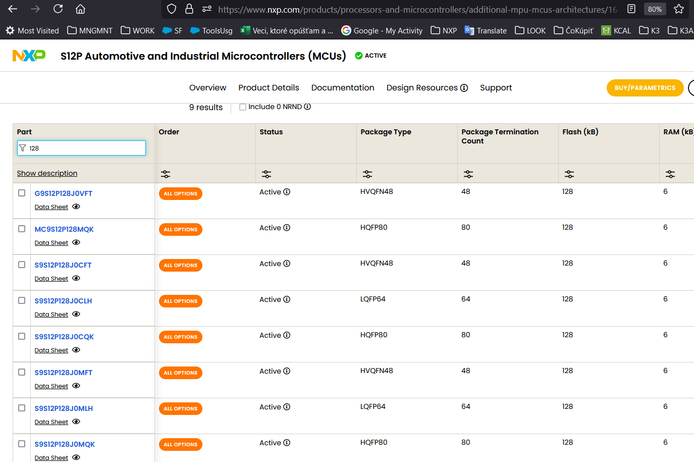Open the Translate bookmark
This screenshot has height=462, width=694.
point(486,31)
